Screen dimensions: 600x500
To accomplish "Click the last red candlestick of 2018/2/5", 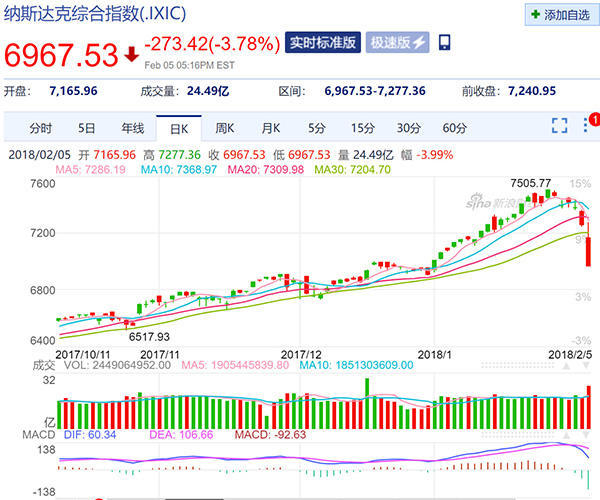I will tap(588, 252).
